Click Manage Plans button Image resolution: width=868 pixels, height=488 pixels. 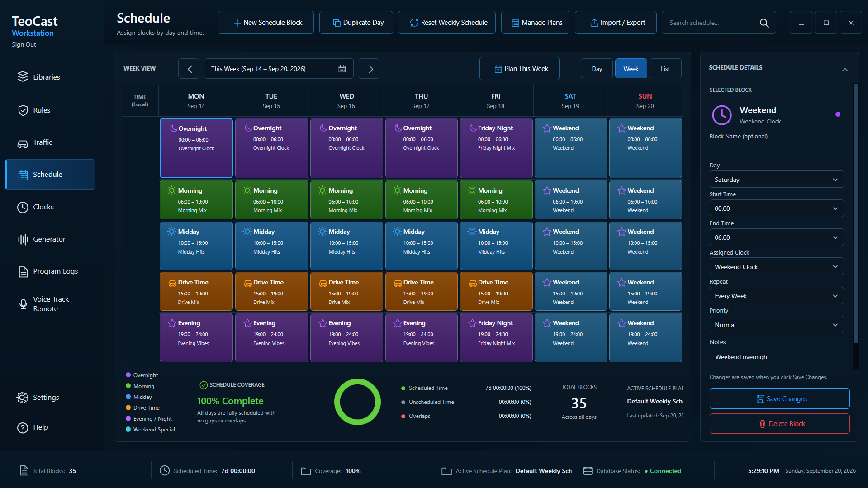(x=535, y=23)
